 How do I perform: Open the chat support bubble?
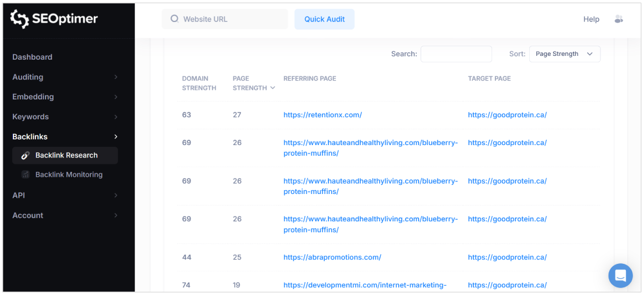tap(620, 275)
